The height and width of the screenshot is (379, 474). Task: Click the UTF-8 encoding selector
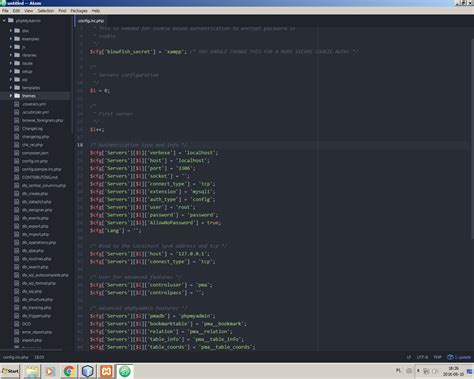click(x=422, y=357)
